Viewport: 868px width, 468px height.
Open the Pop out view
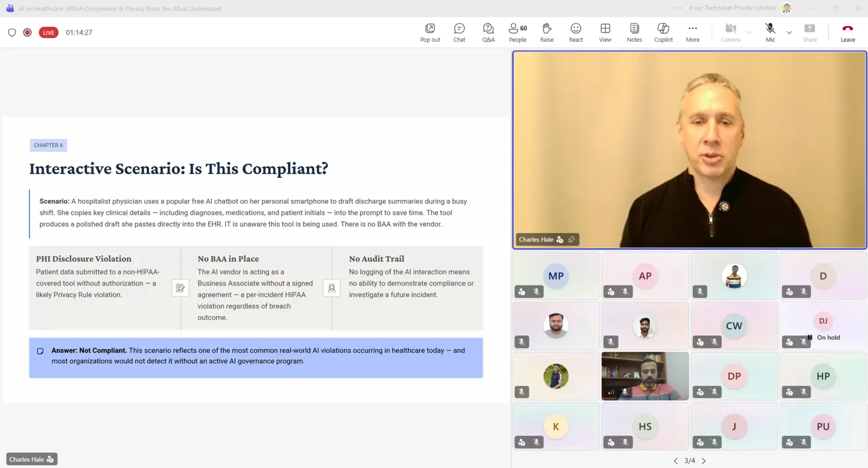click(430, 32)
